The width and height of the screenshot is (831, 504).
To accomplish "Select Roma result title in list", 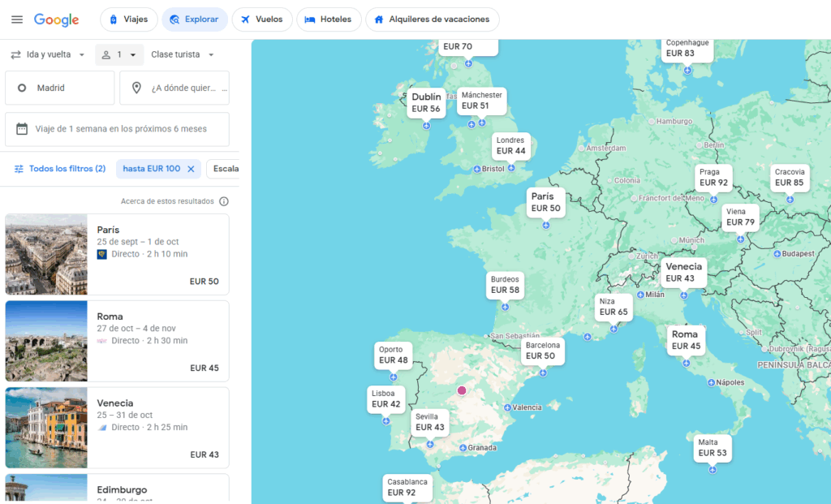I will 110,317.
